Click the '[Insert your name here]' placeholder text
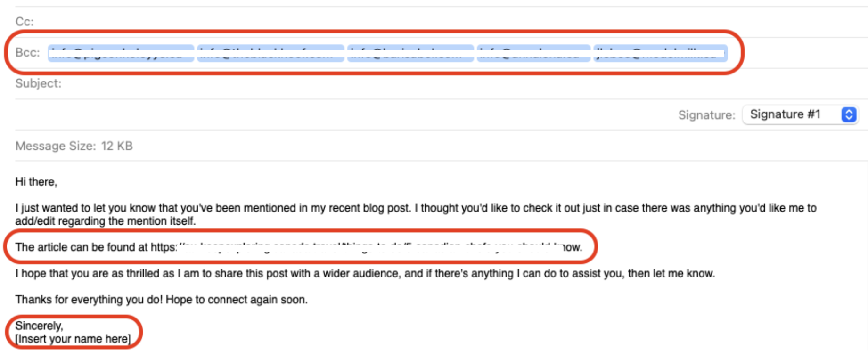The width and height of the screenshot is (868, 359). [72, 338]
